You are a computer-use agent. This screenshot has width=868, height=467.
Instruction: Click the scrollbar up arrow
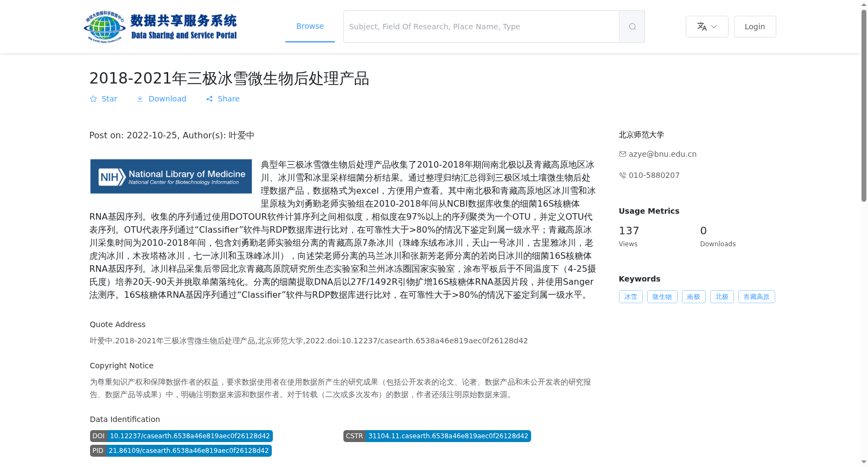click(864, 4)
